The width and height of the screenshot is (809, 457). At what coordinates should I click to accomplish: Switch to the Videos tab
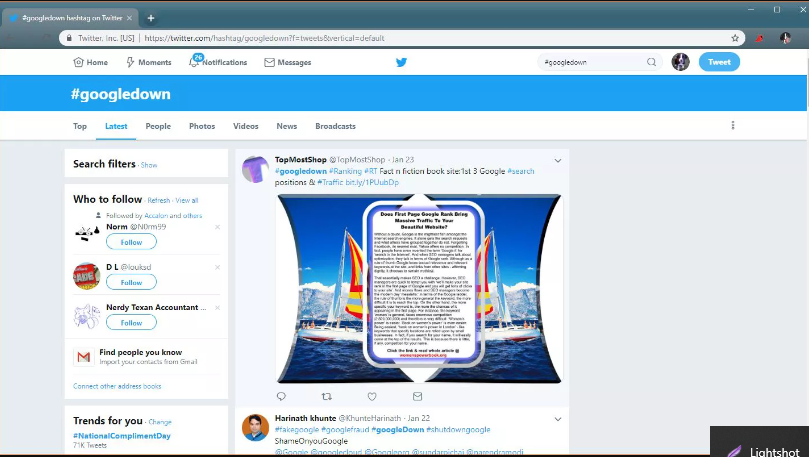[246, 126]
